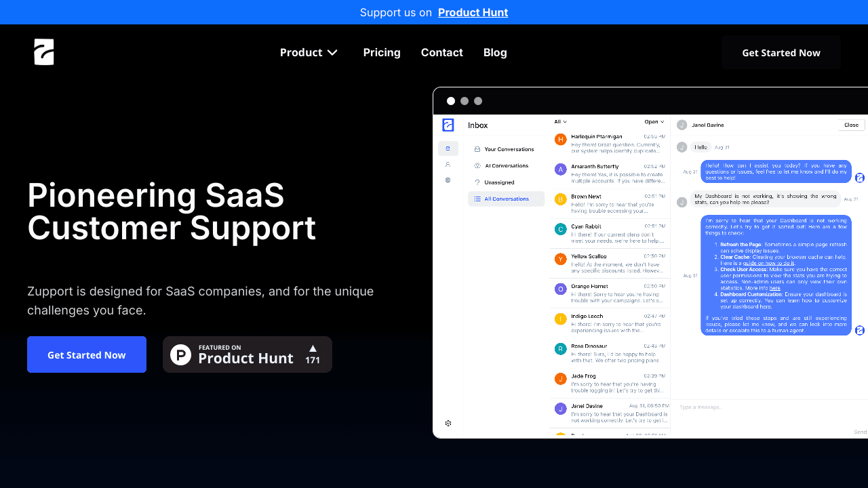
Task: Click the upvote triangle above 171
Action: coord(313,348)
